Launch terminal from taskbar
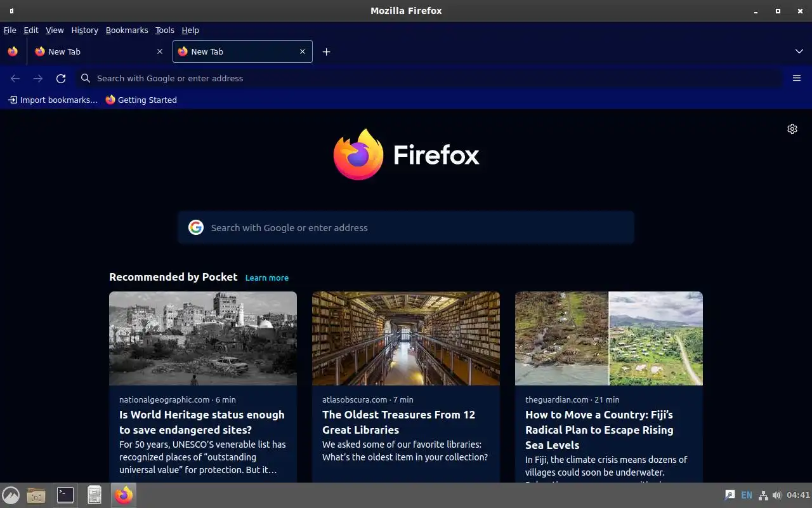Viewport: 812px width, 508px height. click(x=65, y=495)
